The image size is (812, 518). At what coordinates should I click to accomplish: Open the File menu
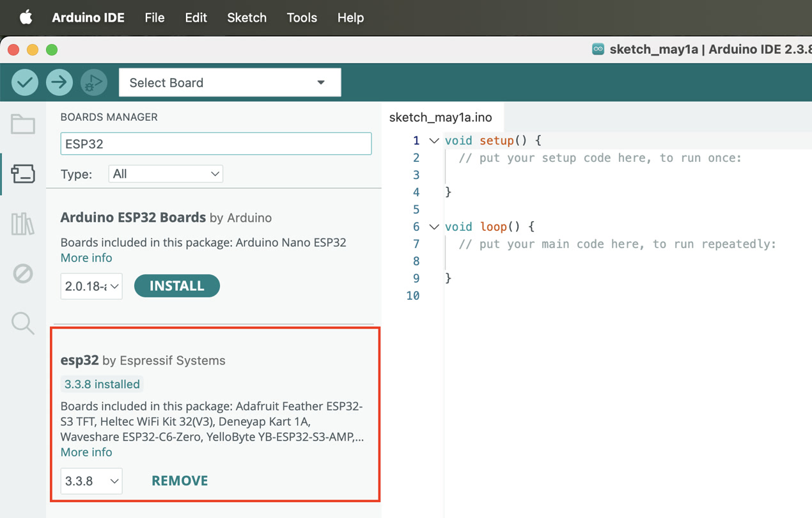click(x=155, y=17)
